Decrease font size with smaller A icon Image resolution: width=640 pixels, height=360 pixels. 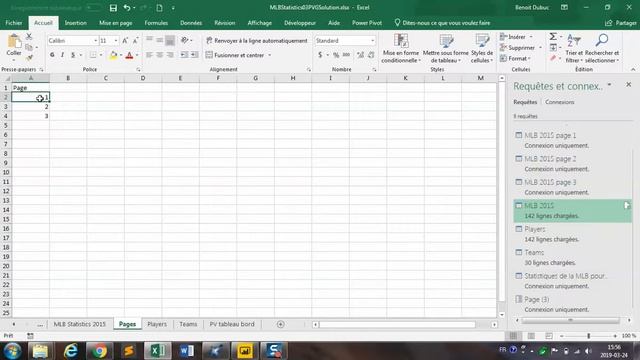point(136,40)
